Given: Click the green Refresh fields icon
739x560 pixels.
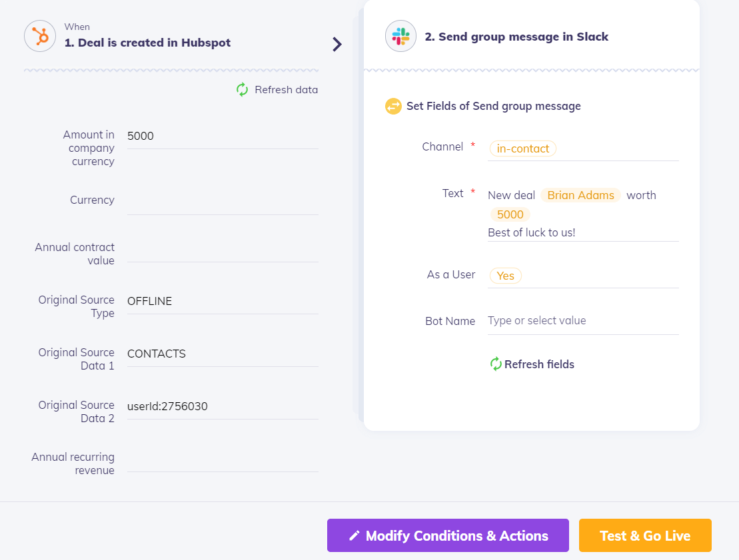Looking at the screenshot, I should tap(496, 364).
